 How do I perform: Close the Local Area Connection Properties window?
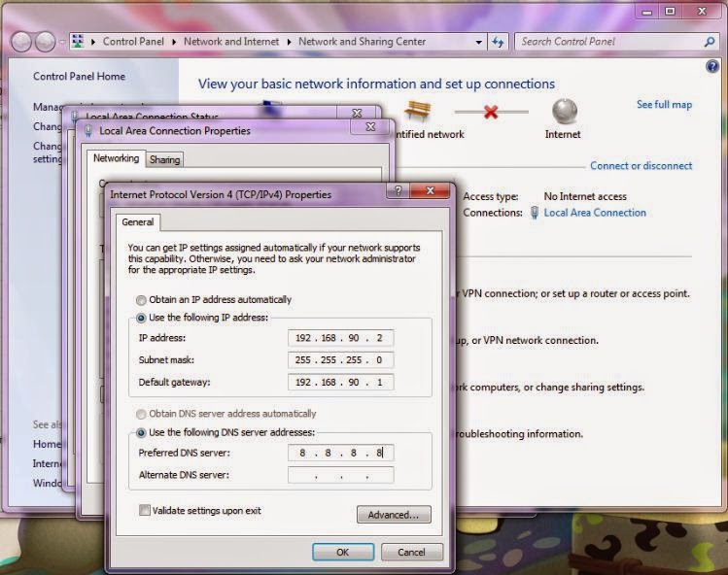pos(370,126)
